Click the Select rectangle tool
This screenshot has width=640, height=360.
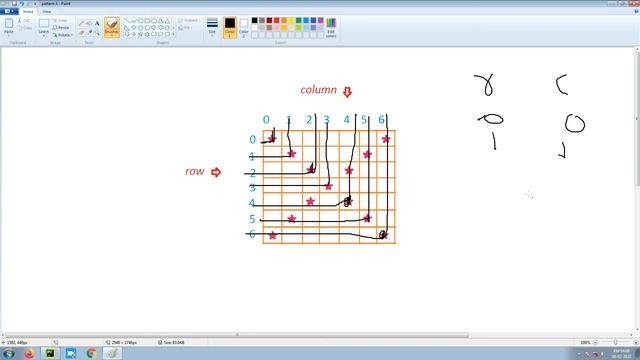pos(44,24)
